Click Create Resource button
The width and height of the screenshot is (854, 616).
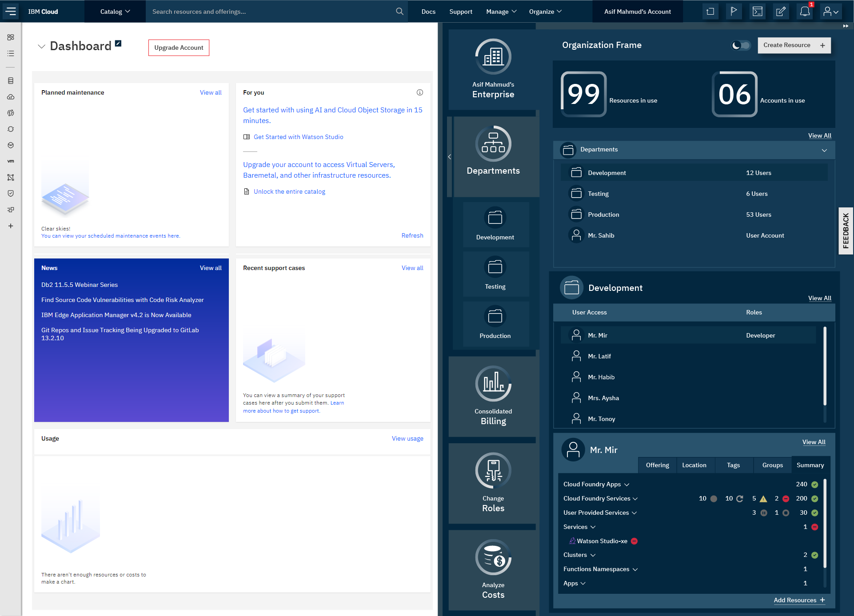[794, 45]
